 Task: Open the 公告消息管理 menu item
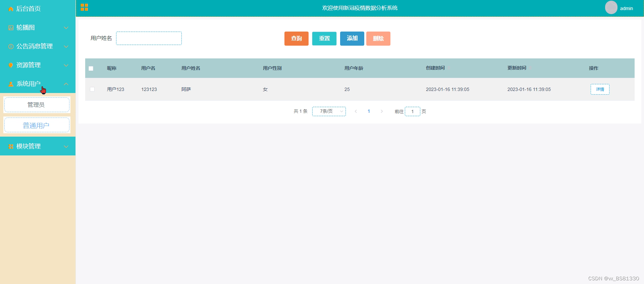[38, 46]
